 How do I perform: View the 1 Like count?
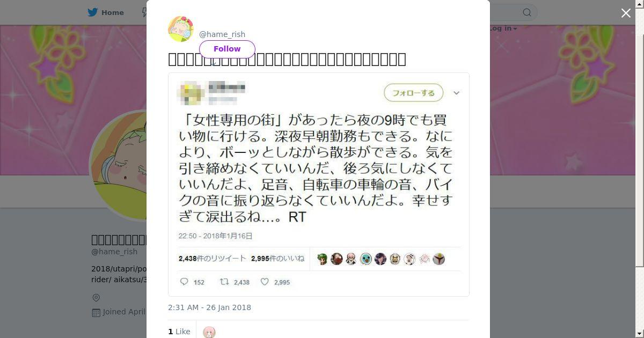179,332
